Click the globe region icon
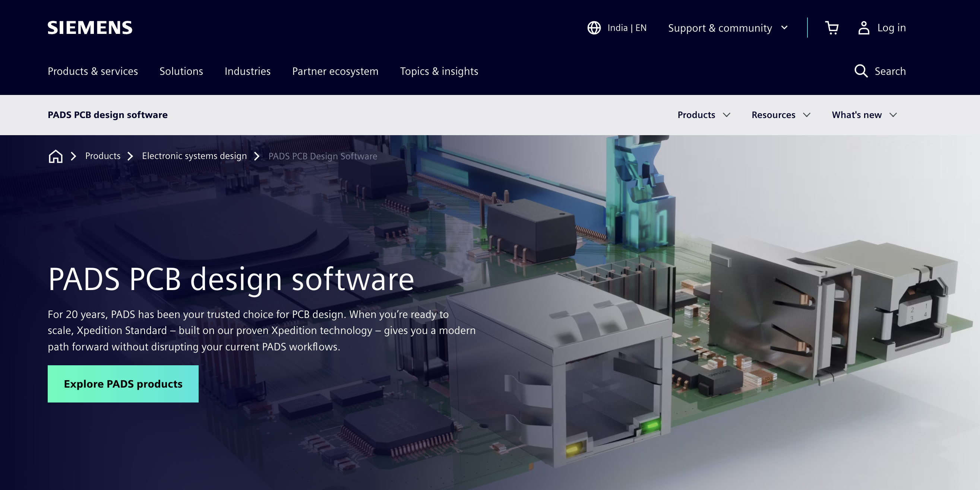This screenshot has width=980, height=490. pos(594,28)
